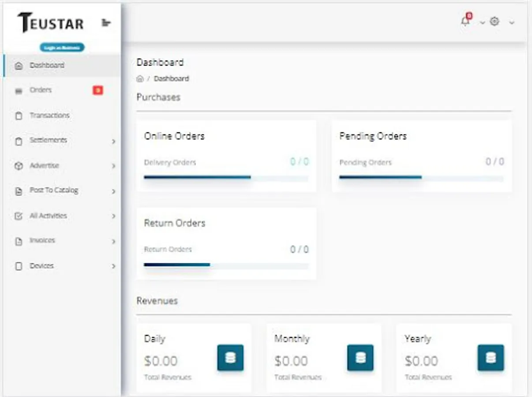Open the Dashboard sidebar menu item

(x=47, y=65)
